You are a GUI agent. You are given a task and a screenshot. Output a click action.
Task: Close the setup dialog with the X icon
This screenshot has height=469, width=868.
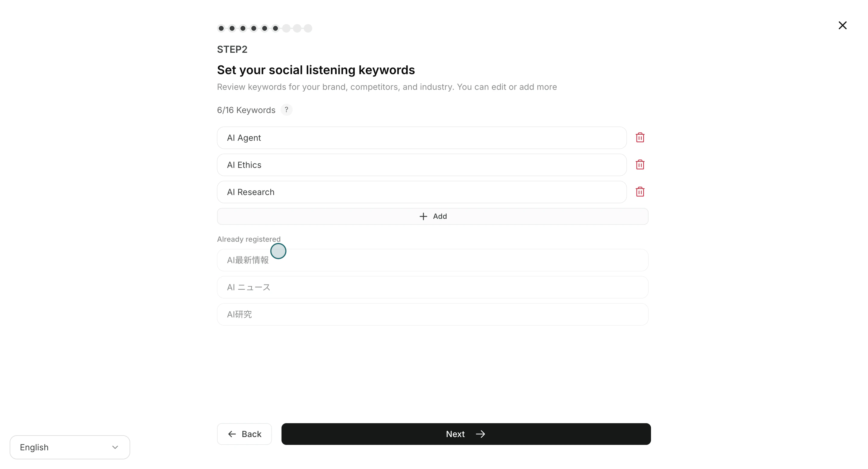[842, 25]
